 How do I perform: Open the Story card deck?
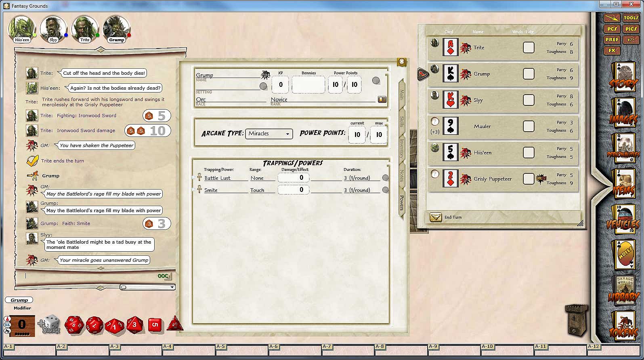623,76
